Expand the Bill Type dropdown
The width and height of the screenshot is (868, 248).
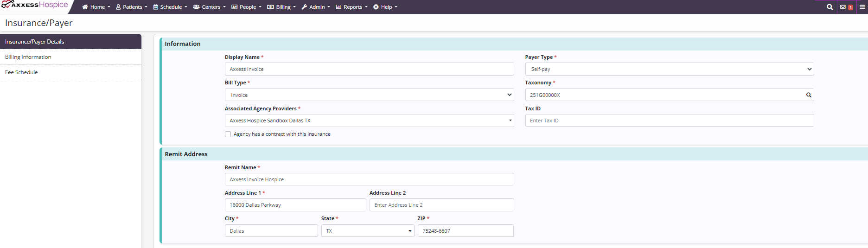tap(369, 95)
